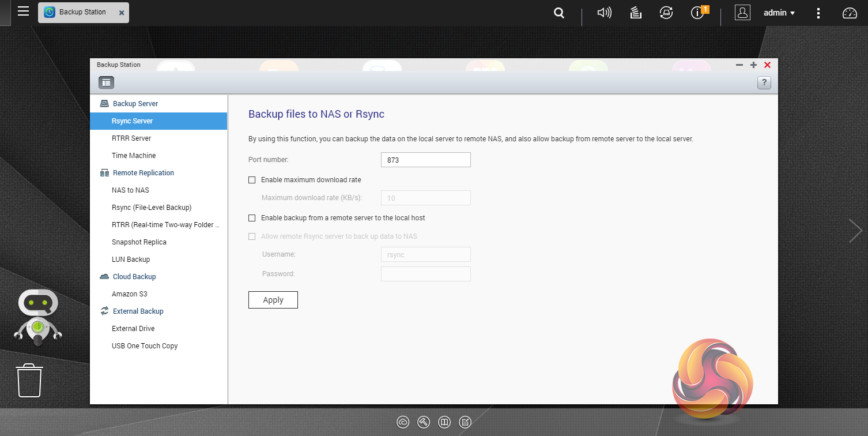The image size is (868, 436).
Task: Switch to the Backup Station taskbar tab
Action: (x=82, y=12)
